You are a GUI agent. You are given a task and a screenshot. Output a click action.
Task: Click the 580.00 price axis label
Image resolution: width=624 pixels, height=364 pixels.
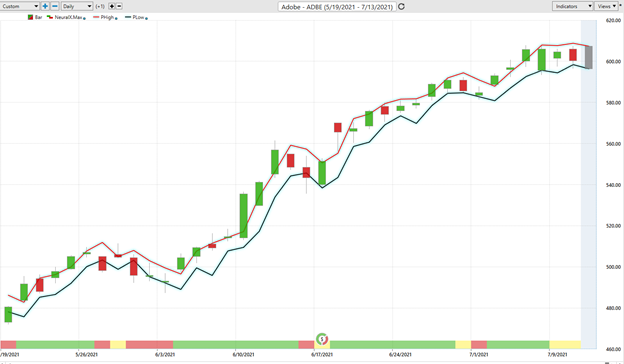pyautogui.click(x=613, y=103)
